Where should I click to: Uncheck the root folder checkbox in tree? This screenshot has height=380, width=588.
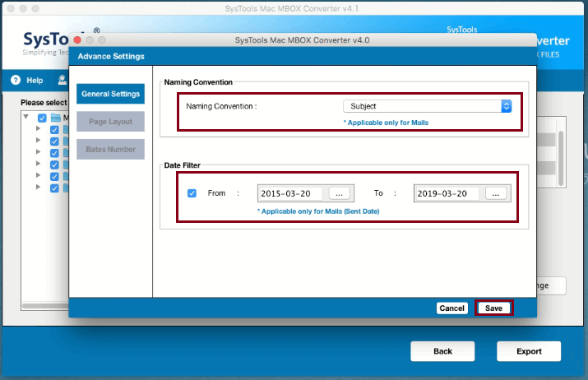click(x=42, y=118)
